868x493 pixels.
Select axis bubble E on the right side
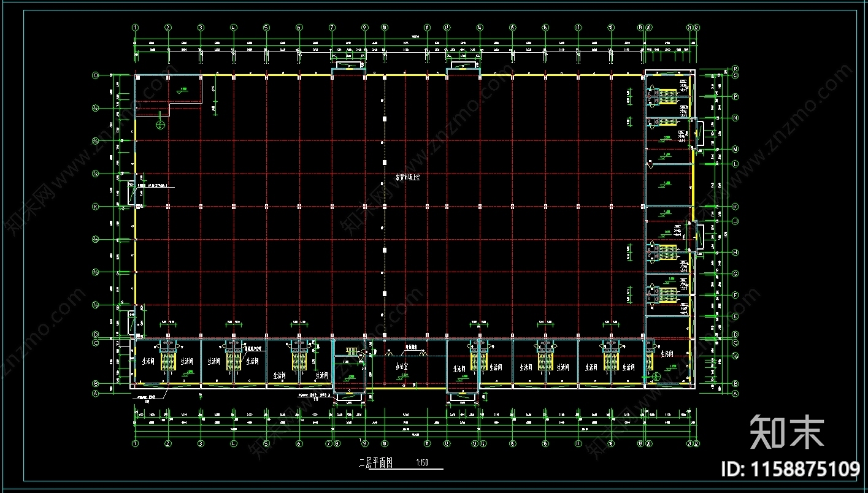point(735,316)
